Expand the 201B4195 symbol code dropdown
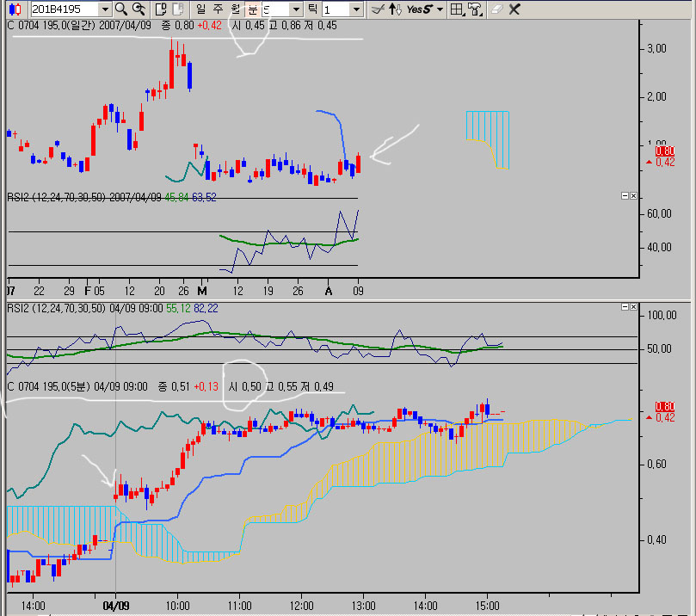This screenshot has height=616, width=696. (105, 9)
